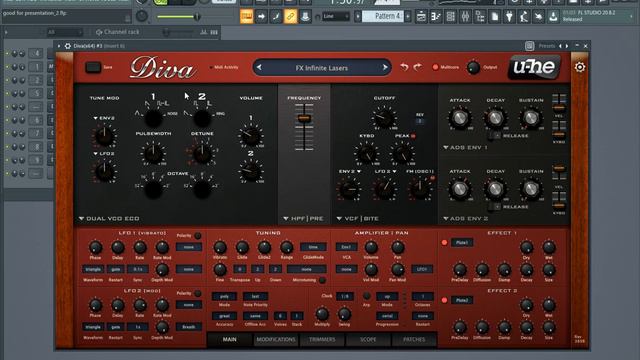Open ADS ENV 2 module dropdown
This screenshot has width=640, height=360.
[x=465, y=219]
